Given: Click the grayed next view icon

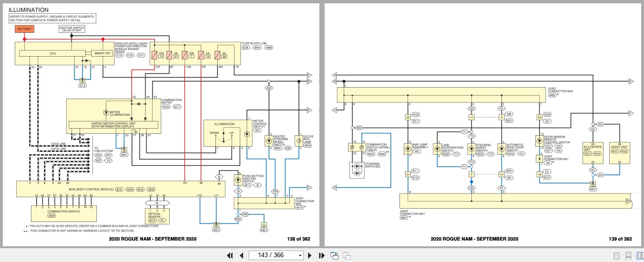Looking at the screenshot, I should [347, 256].
